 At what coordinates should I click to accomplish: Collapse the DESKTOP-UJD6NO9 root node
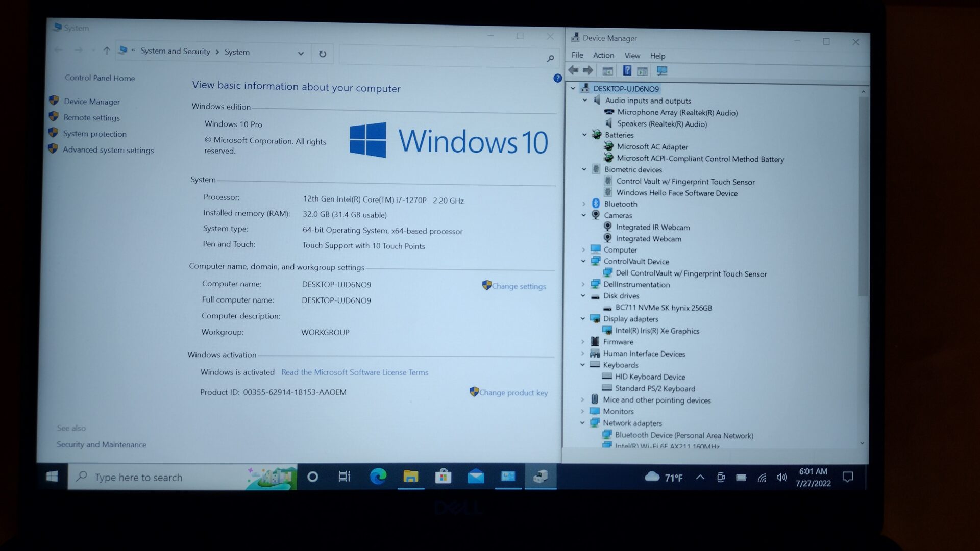573,88
